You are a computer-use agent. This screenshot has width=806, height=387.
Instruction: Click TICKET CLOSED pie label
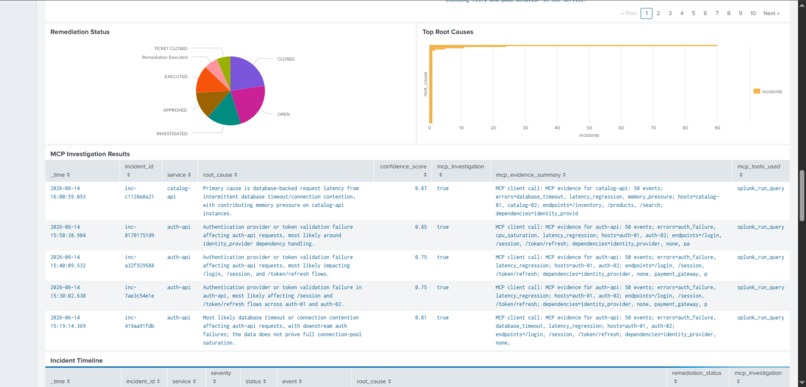click(171, 48)
